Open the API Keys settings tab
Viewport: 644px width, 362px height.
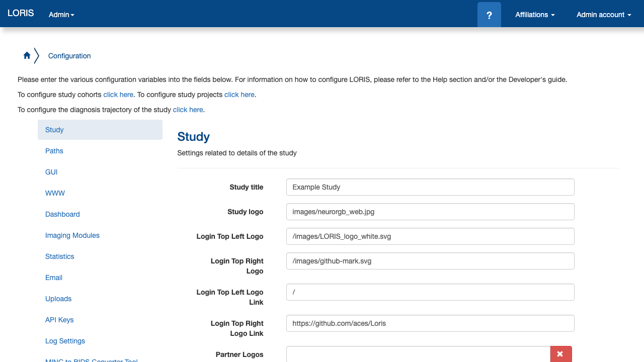pos(100,320)
